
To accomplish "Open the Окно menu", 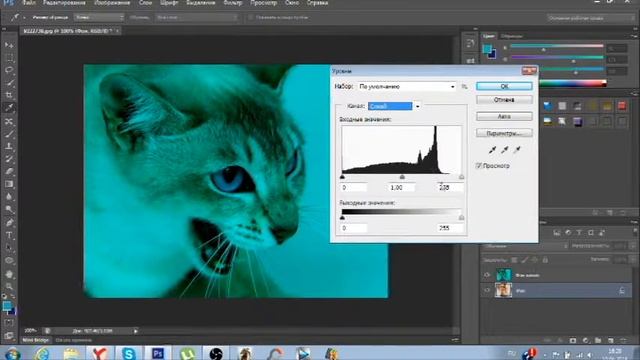I will pos(292,2).
